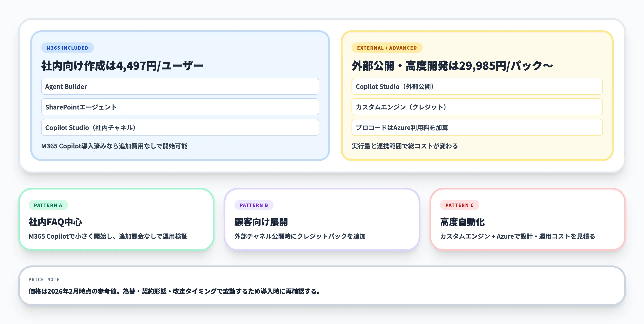Click the SharePointエージェント item

pos(180,107)
